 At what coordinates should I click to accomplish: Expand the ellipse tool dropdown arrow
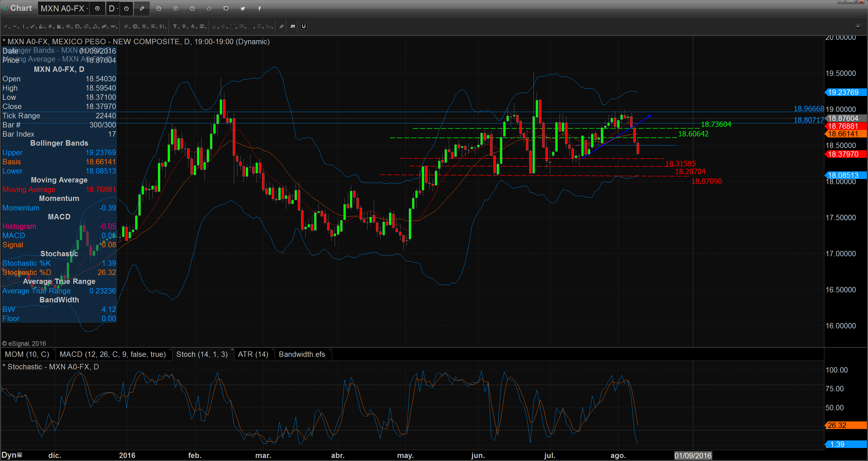click(72, 28)
